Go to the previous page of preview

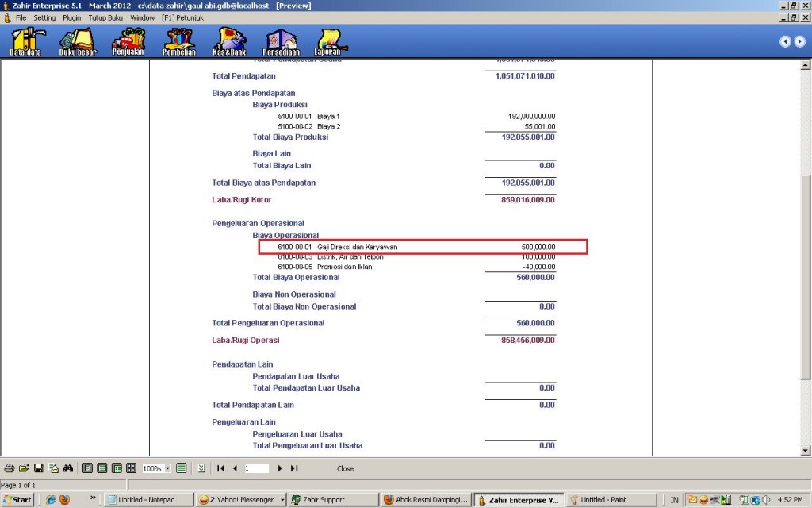coord(235,468)
